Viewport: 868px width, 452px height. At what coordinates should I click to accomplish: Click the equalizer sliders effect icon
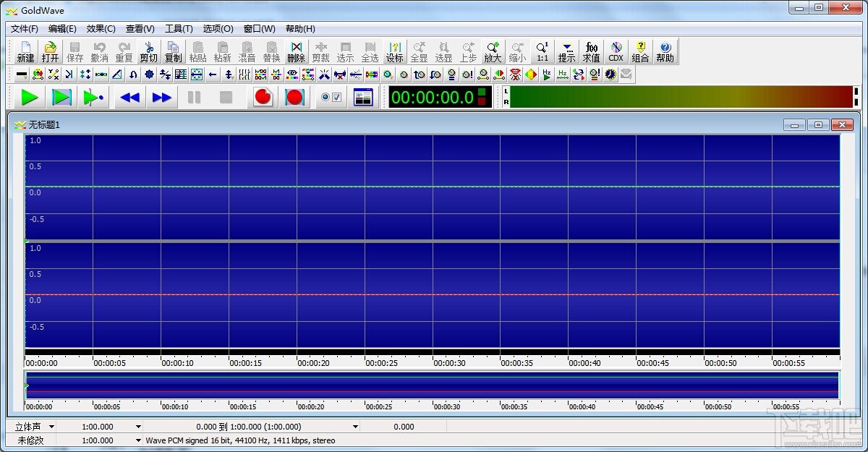coord(244,74)
